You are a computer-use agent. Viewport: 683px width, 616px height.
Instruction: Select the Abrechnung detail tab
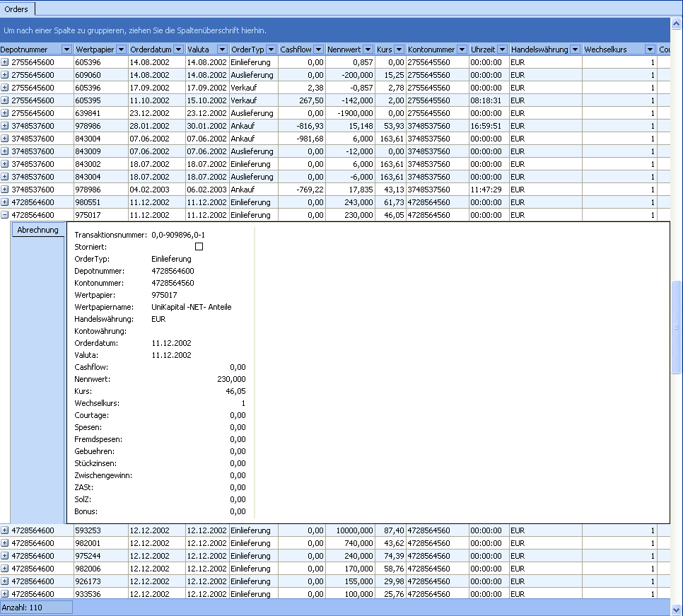[x=37, y=230]
